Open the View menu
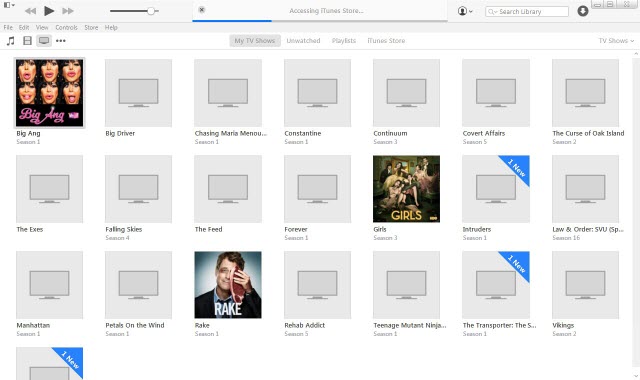This screenshot has height=380, width=640. pyautogui.click(x=42, y=27)
